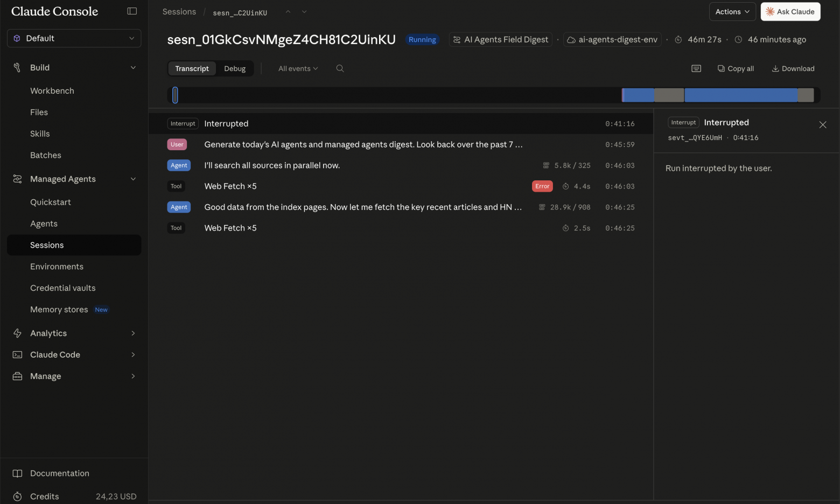Click the Manage briefcase icon
This screenshot has width=840, height=504.
17,376
